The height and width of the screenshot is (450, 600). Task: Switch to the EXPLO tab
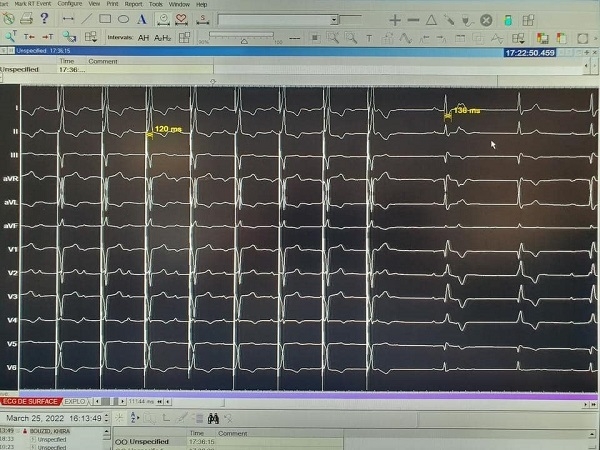(x=75, y=401)
